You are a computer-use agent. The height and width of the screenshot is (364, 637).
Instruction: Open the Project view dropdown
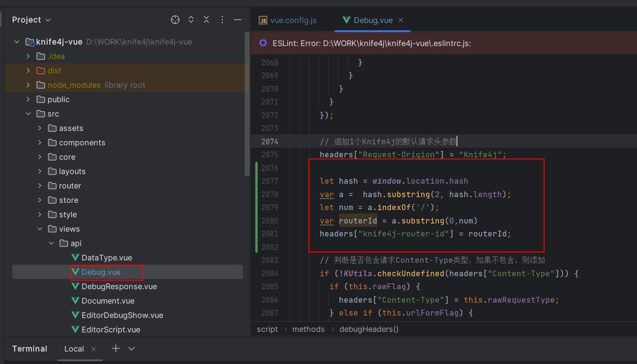click(x=31, y=20)
